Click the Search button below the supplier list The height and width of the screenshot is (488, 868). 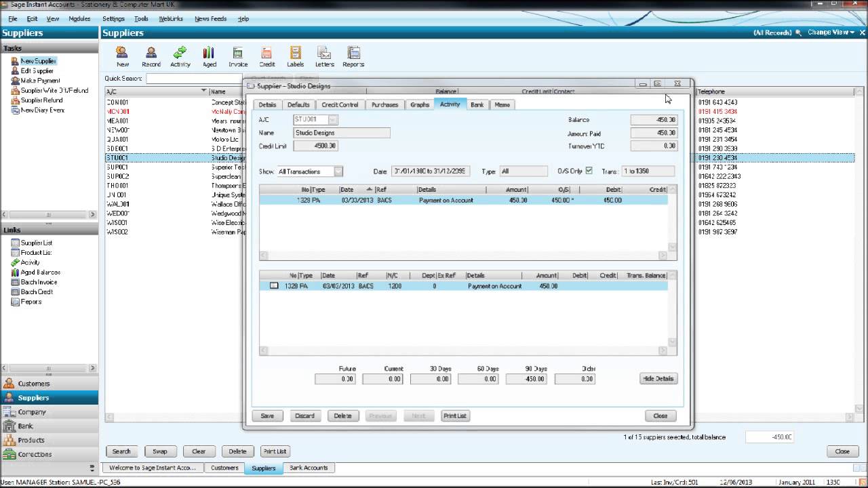[x=121, y=451]
